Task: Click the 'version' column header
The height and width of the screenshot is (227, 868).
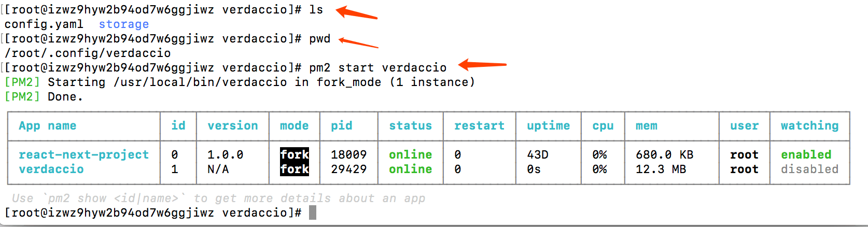Action: point(233,126)
